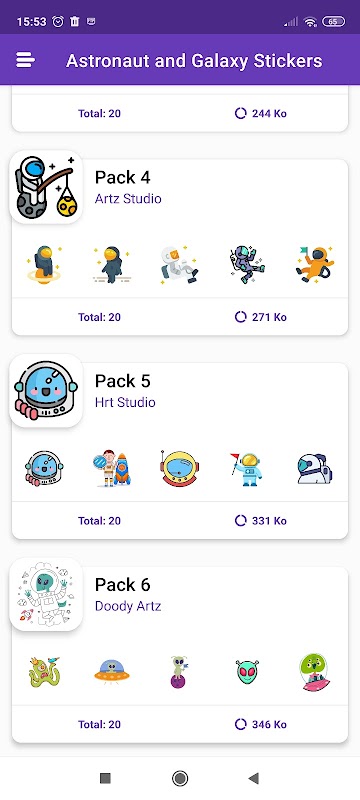Select the green octopus monster sticker

coord(44,671)
